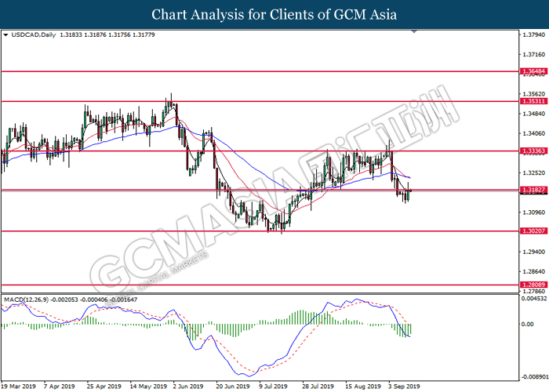Click the MACD 0.00 zero scale value
The image size is (549, 392).
point(528,324)
